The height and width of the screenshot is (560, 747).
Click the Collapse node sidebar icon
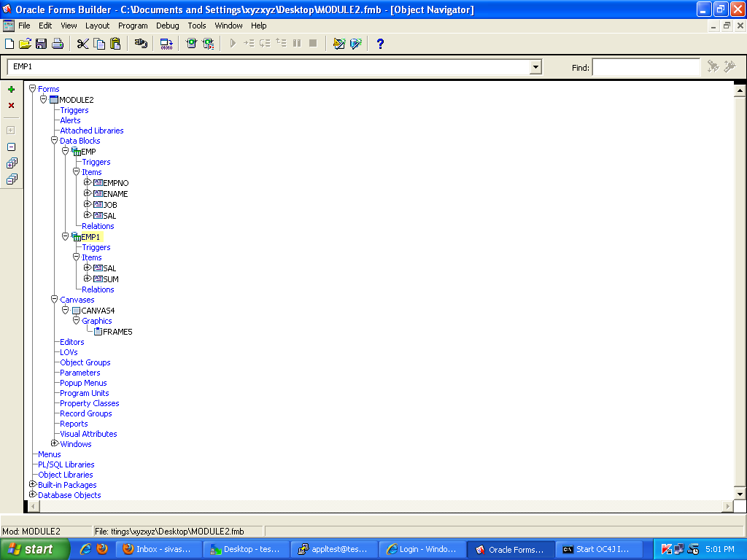point(12,147)
